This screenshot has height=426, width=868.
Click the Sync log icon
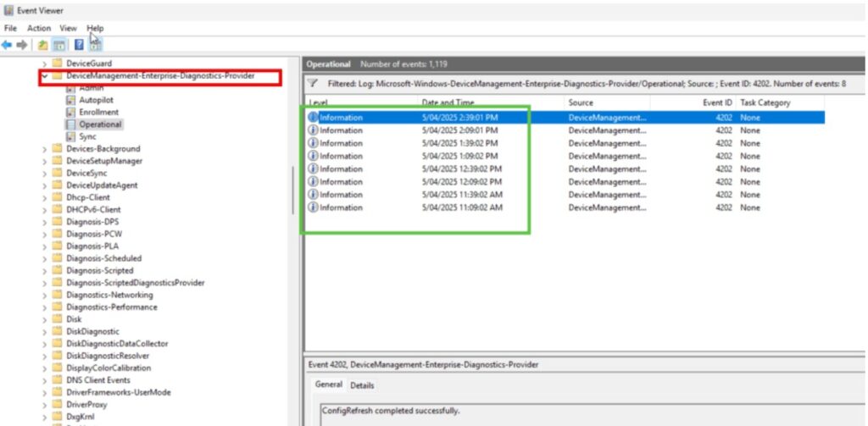pos(70,136)
